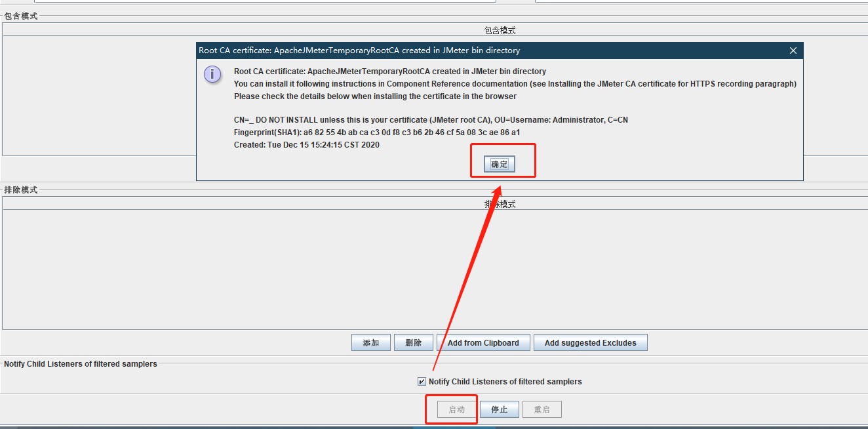
Task: Close the Root CA certificate dialog
Action: click(793, 51)
